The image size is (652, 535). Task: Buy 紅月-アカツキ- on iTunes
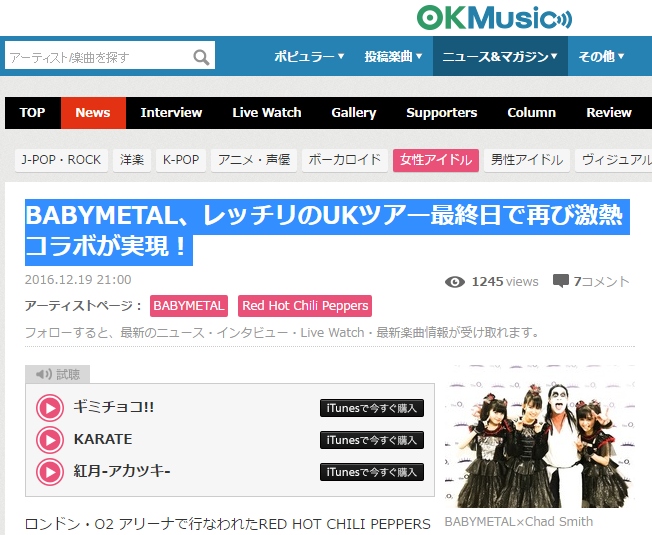pyautogui.click(x=372, y=472)
